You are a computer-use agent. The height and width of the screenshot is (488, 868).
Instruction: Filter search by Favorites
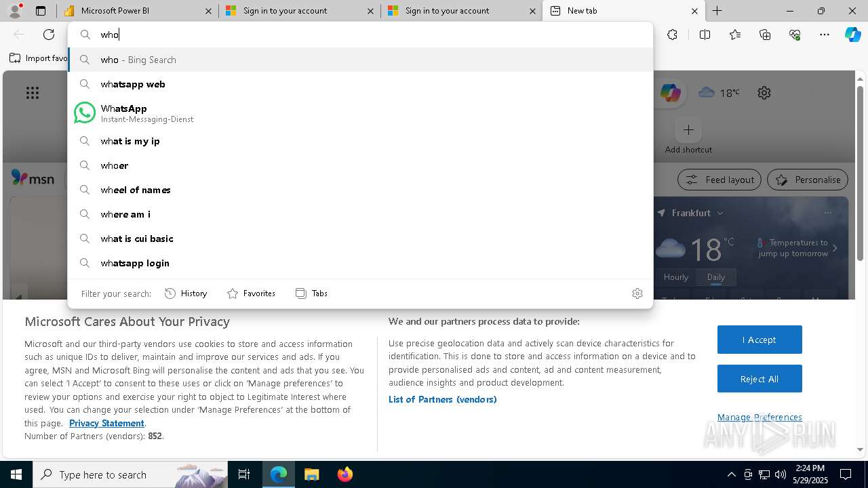(x=251, y=293)
